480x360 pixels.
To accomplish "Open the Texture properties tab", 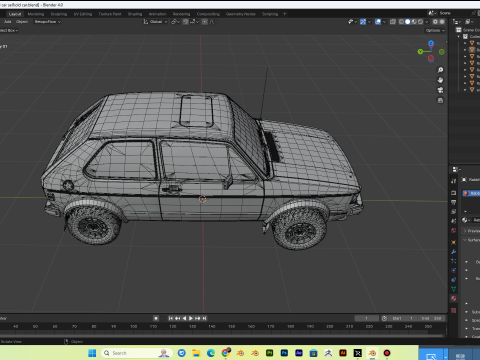I will (453, 310).
